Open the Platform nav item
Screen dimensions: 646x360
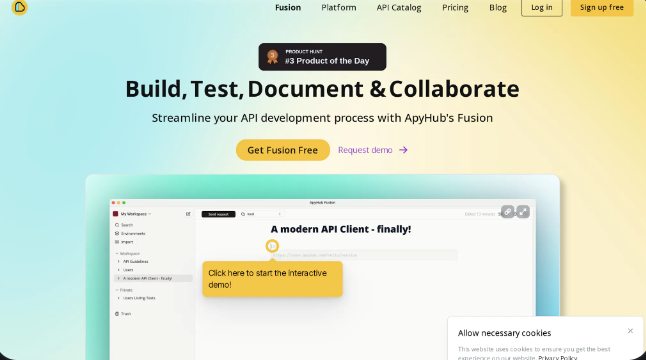(x=339, y=7)
